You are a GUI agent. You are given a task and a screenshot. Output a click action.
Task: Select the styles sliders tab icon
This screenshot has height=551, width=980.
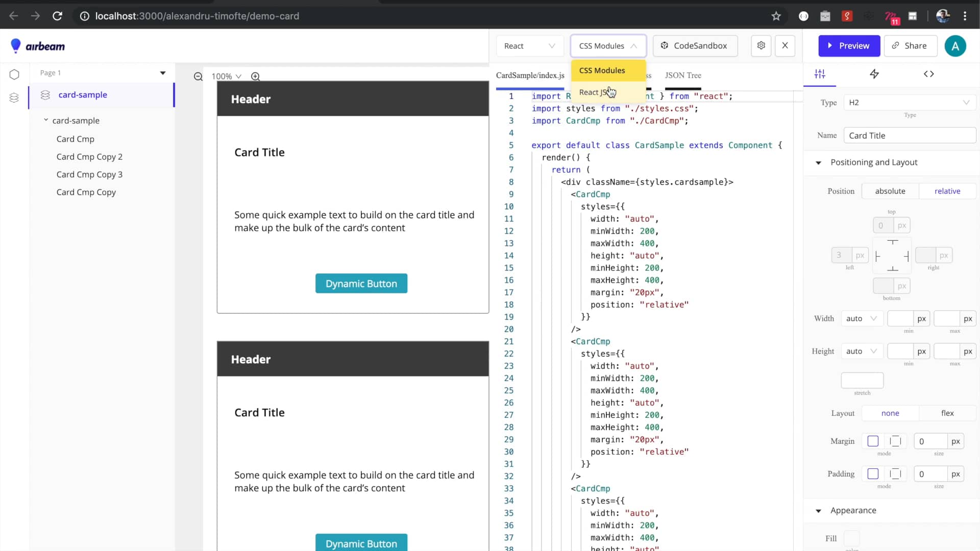(x=820, y=74)
